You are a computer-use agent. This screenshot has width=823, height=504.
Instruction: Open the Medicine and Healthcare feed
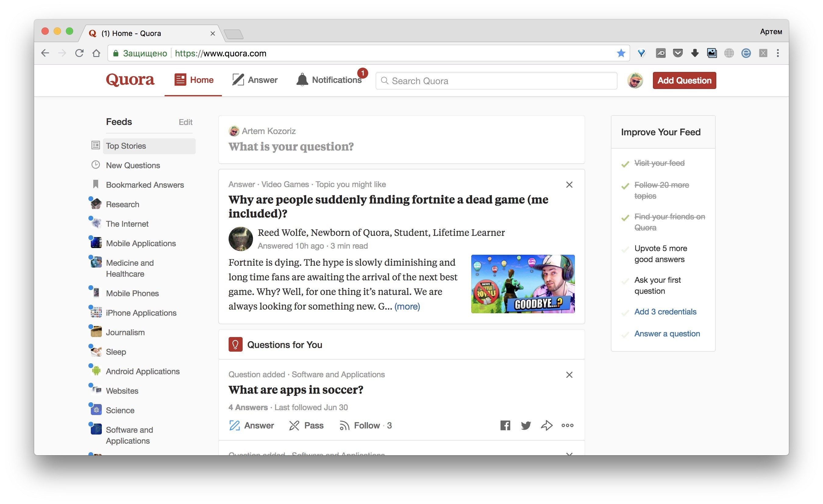130,268
